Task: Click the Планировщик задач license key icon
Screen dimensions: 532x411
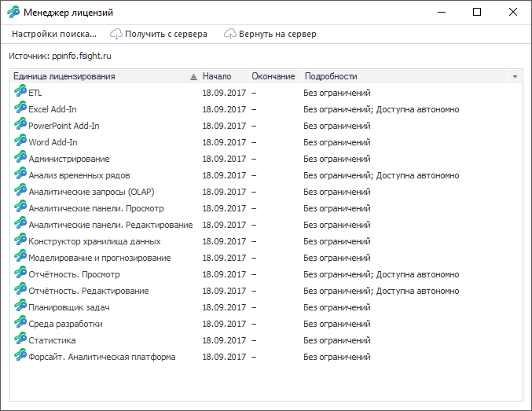Action: tap(20, 306)
